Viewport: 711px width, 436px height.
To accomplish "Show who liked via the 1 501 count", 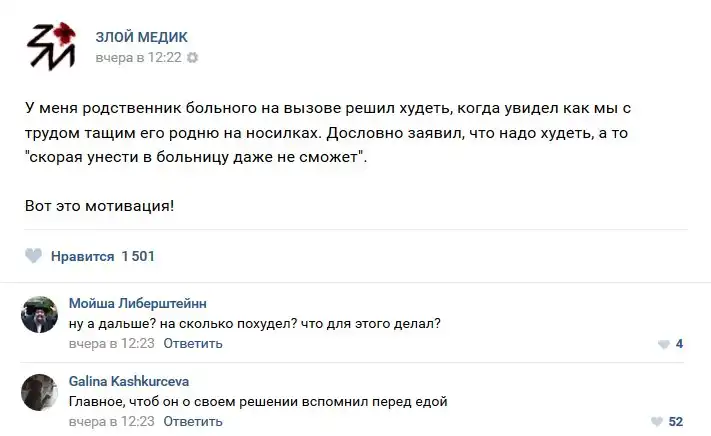I will 138,257.
